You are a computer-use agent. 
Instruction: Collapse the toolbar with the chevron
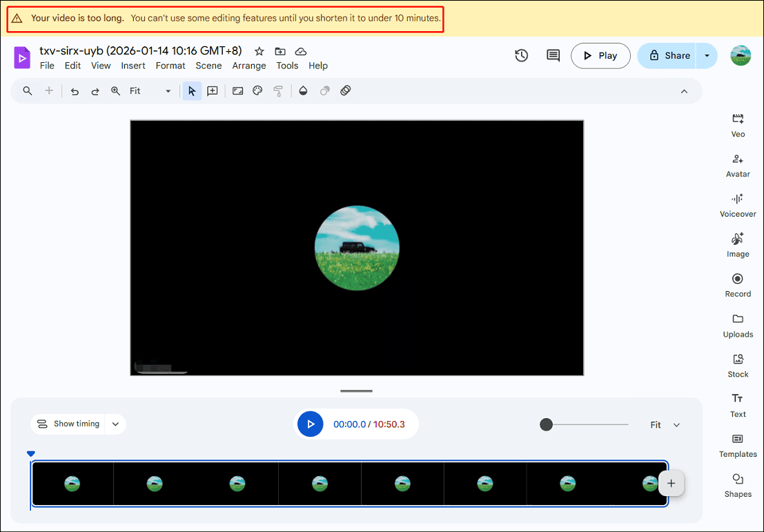pyautogui.click(x=684, y=90)
